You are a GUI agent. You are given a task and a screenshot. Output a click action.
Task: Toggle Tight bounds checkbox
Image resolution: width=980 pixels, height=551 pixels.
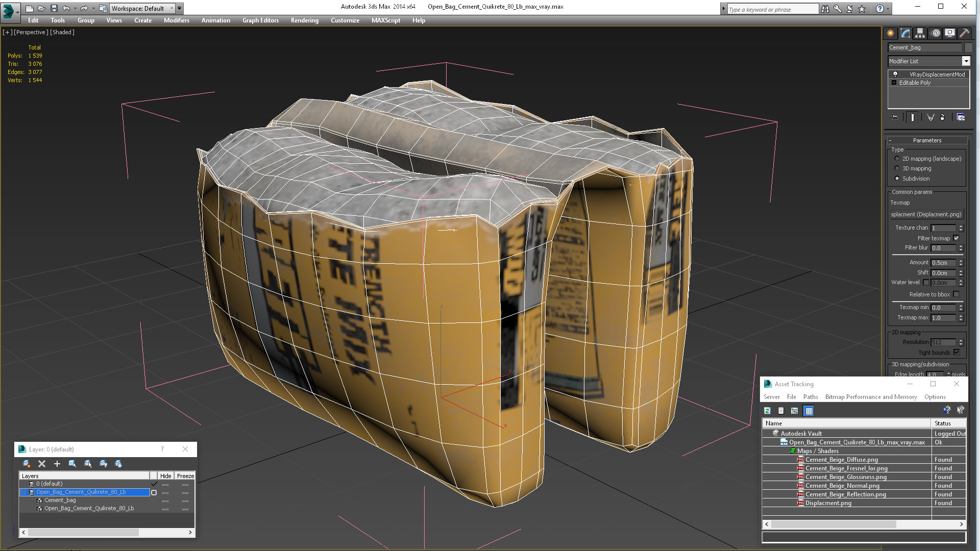[x=957, y=353]
